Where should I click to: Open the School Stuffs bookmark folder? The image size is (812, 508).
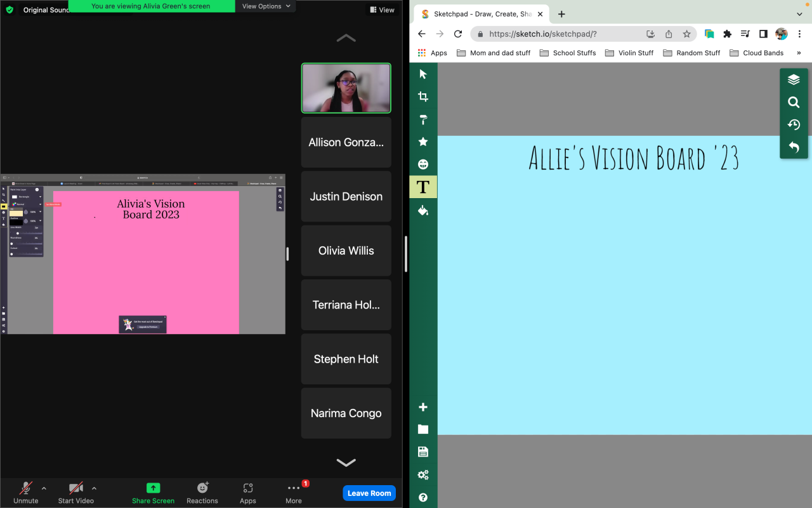[x=568, y=53]
